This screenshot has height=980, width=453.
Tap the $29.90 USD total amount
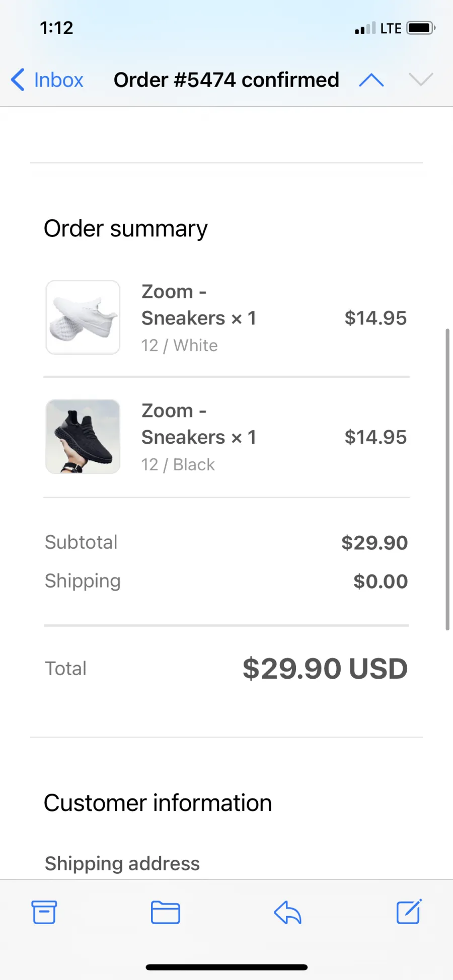(x=325, y=669)
